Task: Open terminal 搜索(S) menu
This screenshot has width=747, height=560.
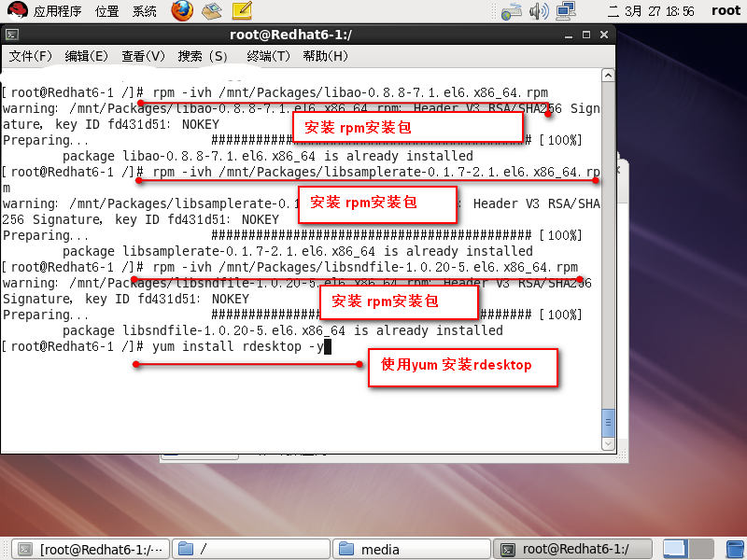Action: [203, 56]
